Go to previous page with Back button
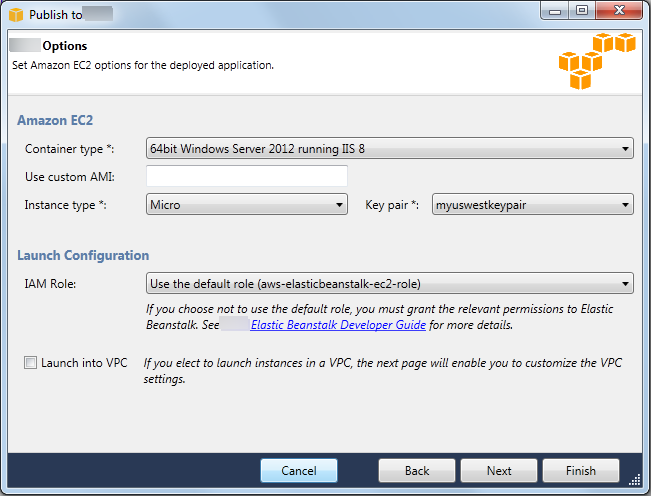The height and width of the screenshot is (496, 651). click(x=417, y=471)
